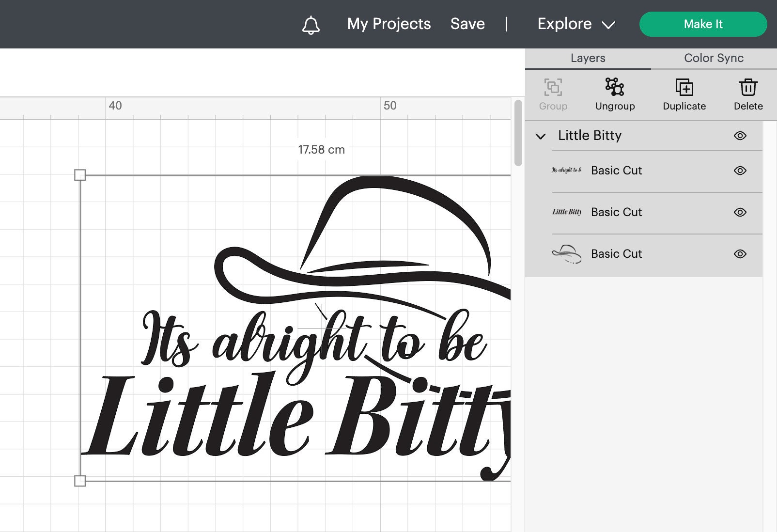Select the Layers tab
Screen dimensions: 777x532
pos(587,58)
